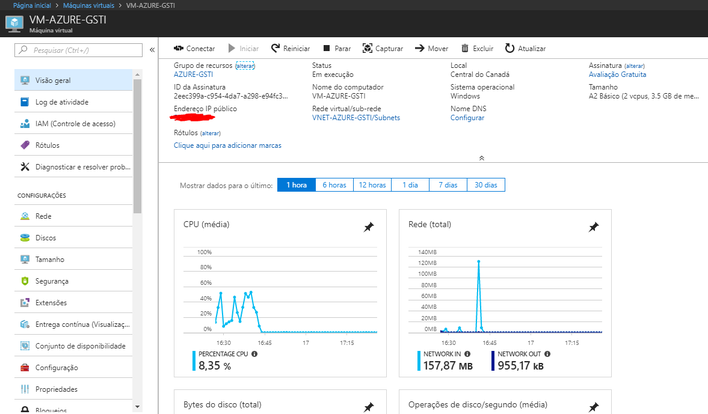
Task: Delete the VM with Excluir
Action: pyautogui.click(x=477, y=48)
